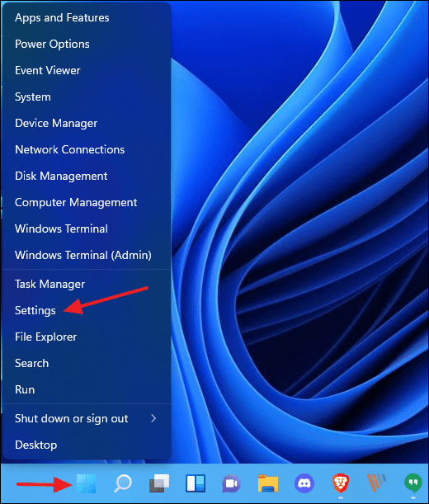Launch Discord from the taskbar
The height and width of the screenshot is (504, 429).
304,483
